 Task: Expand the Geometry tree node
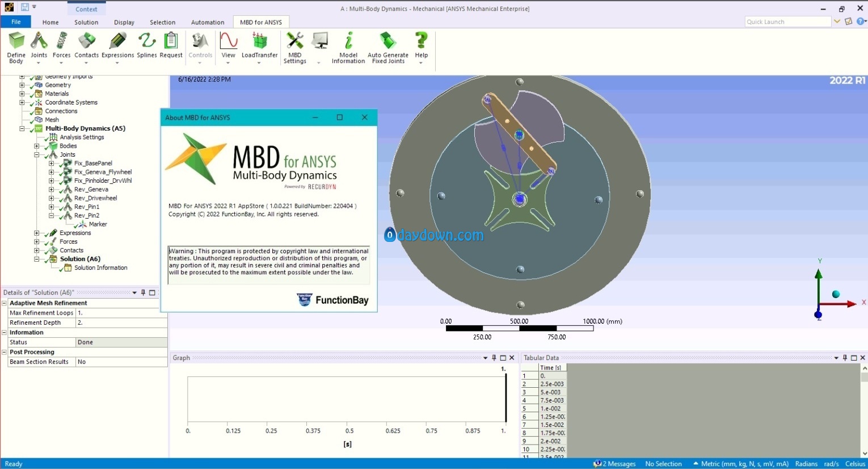coord(22,85)
